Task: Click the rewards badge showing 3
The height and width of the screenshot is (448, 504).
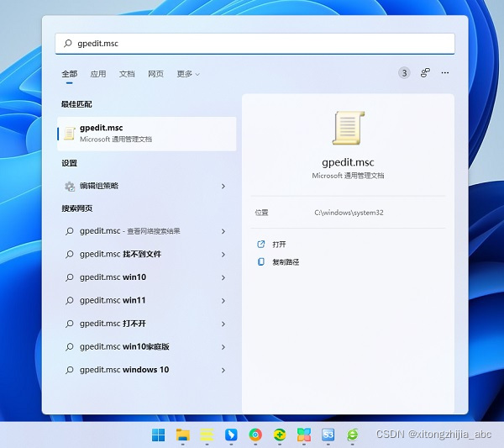Action: tap(404, 73)
